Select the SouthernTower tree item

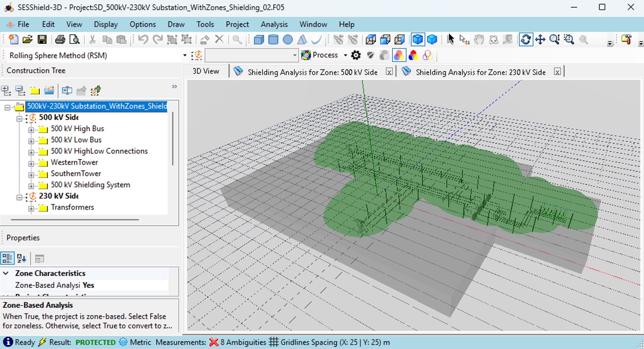click(76, 174)
